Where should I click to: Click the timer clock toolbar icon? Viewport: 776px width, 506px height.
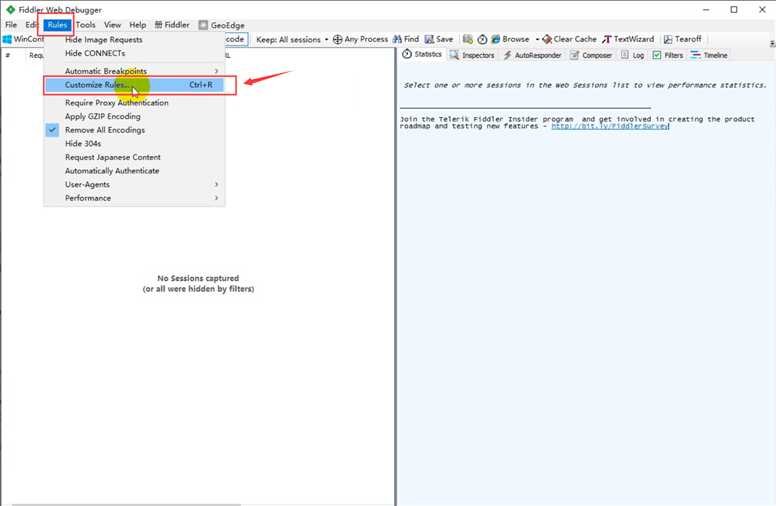coord(482,39)
